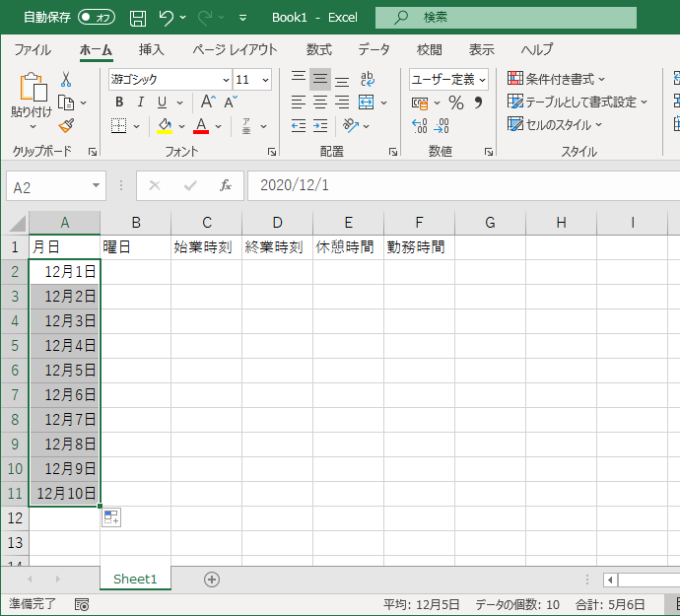Click the Undo arrow icon
680x616 pixels.
[166, 18]
